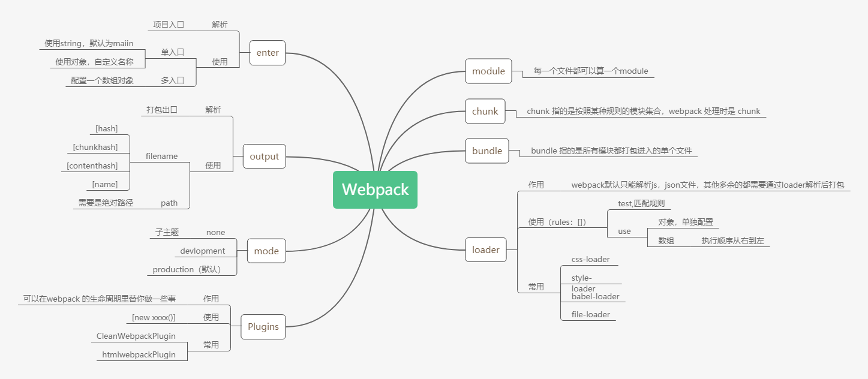Click the path branch
This screenshot has width=868, height=379.
coord(169,203)
